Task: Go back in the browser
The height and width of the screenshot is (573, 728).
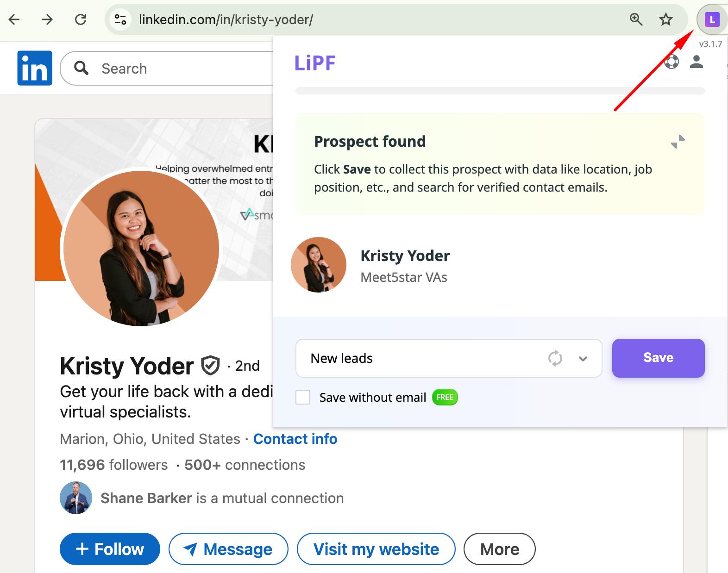Action: 14,19
